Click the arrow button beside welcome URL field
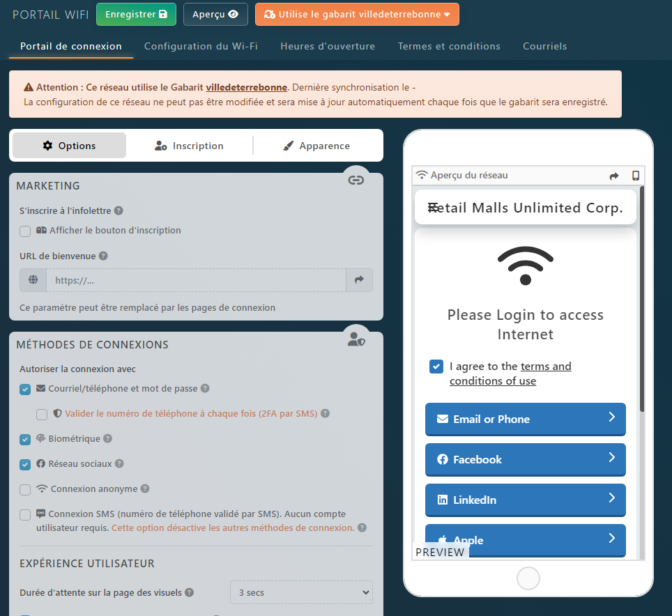Viewport: 672px width, 616px height. [x=359, y=280]
